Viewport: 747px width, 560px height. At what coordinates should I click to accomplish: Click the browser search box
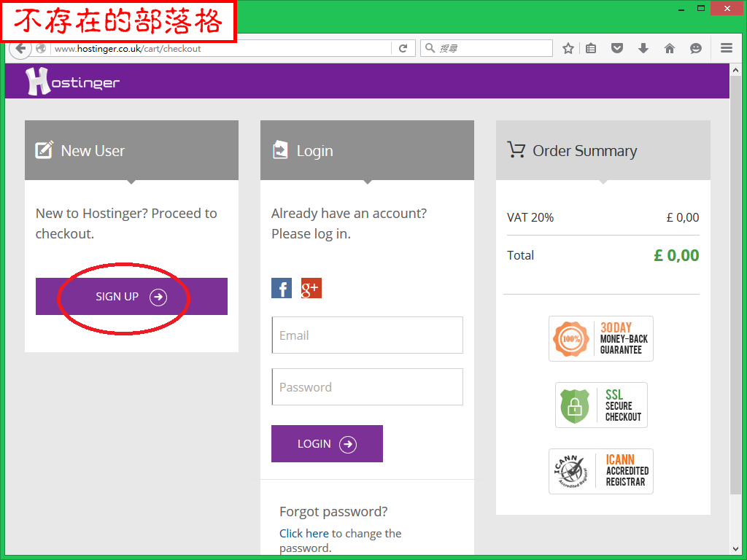[487, 48]
